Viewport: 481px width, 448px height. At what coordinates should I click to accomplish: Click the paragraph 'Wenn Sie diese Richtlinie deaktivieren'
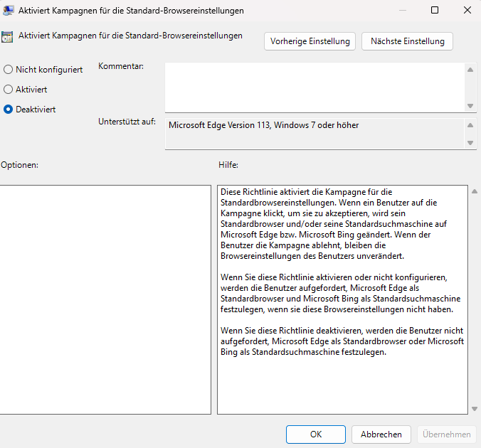click(x=342, y=341)
